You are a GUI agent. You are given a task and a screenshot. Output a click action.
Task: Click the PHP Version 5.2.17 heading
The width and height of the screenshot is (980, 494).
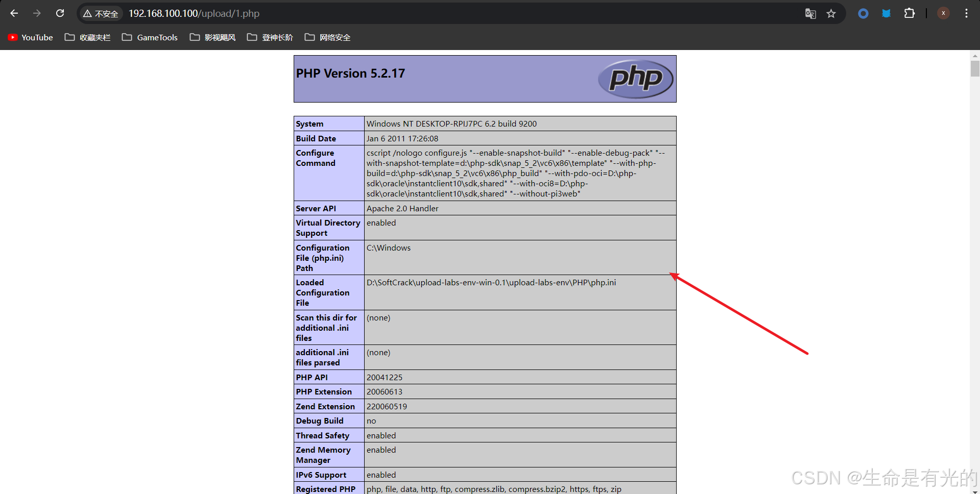click(350, 73)
